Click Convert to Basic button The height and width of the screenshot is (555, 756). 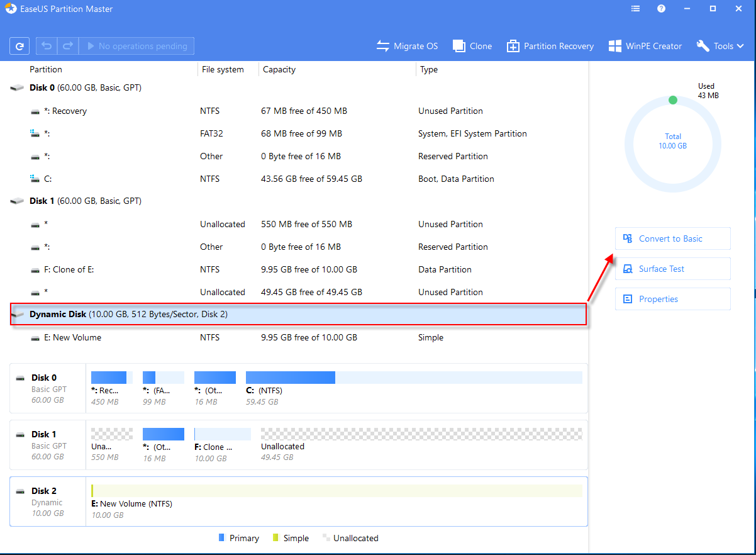(672, 238)
